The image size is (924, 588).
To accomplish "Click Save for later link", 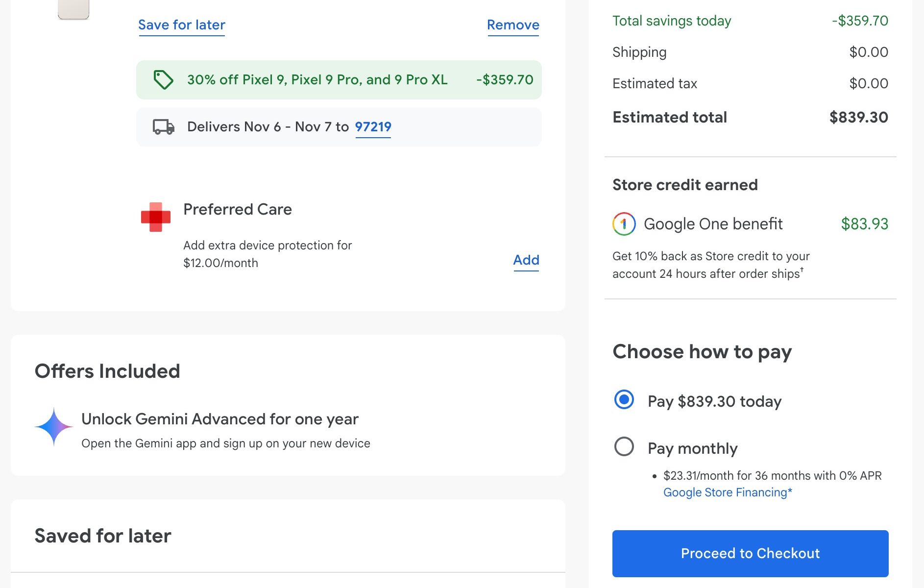I will point(182,25).
